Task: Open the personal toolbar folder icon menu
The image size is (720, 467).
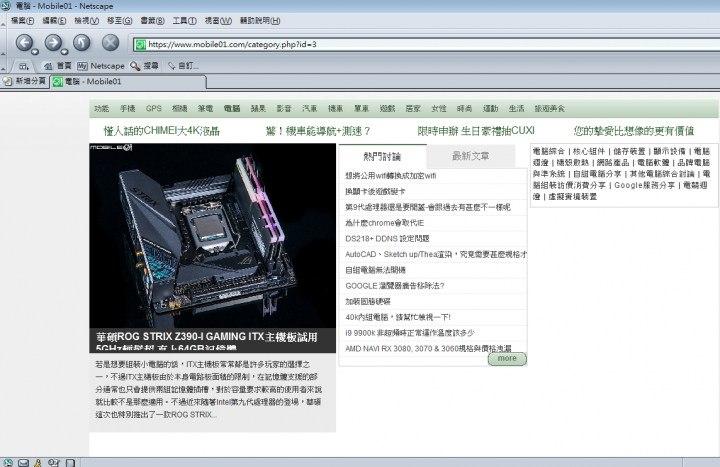Action: [24, 66]
